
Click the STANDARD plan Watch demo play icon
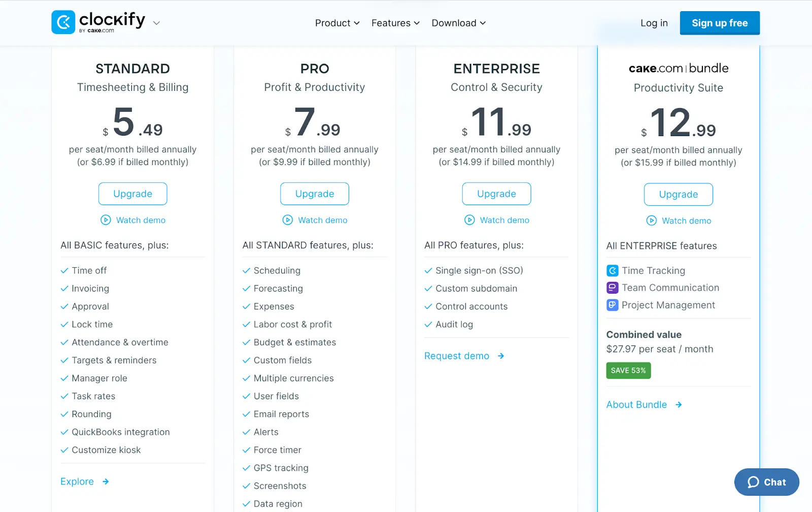(x=106, y=220)
